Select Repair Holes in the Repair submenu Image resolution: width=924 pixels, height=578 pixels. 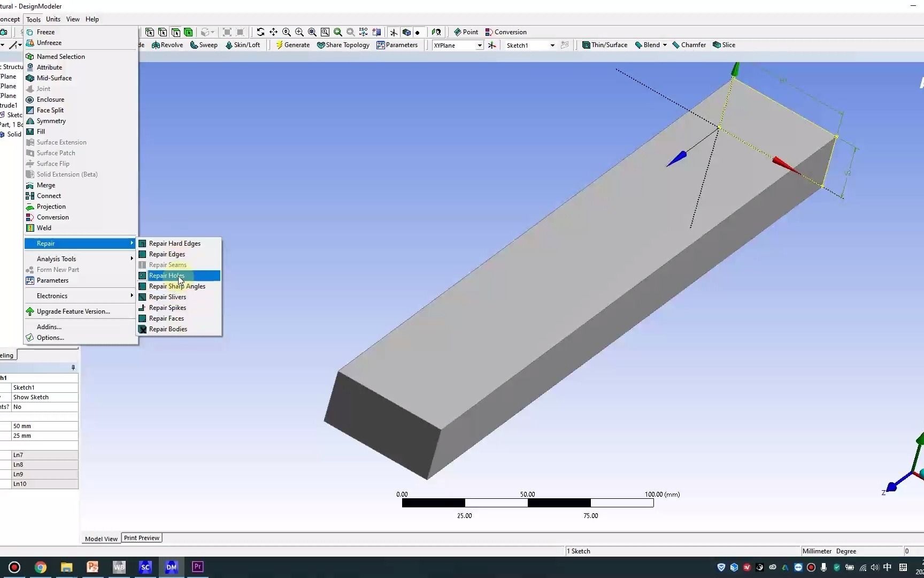click(x=167, y=275)
